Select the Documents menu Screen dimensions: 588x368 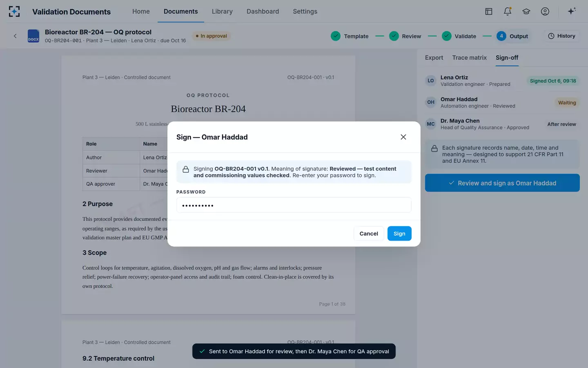[x=180, y=11]
